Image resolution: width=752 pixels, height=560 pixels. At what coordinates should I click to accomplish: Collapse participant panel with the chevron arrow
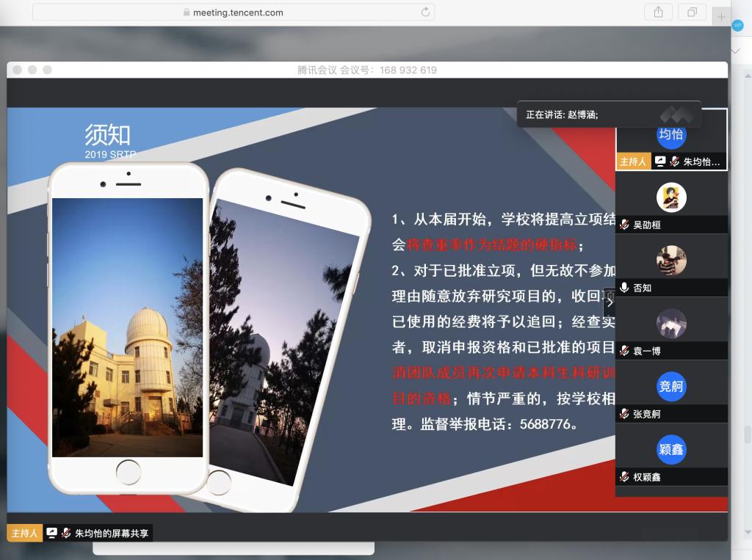click(x=609, y=302)
